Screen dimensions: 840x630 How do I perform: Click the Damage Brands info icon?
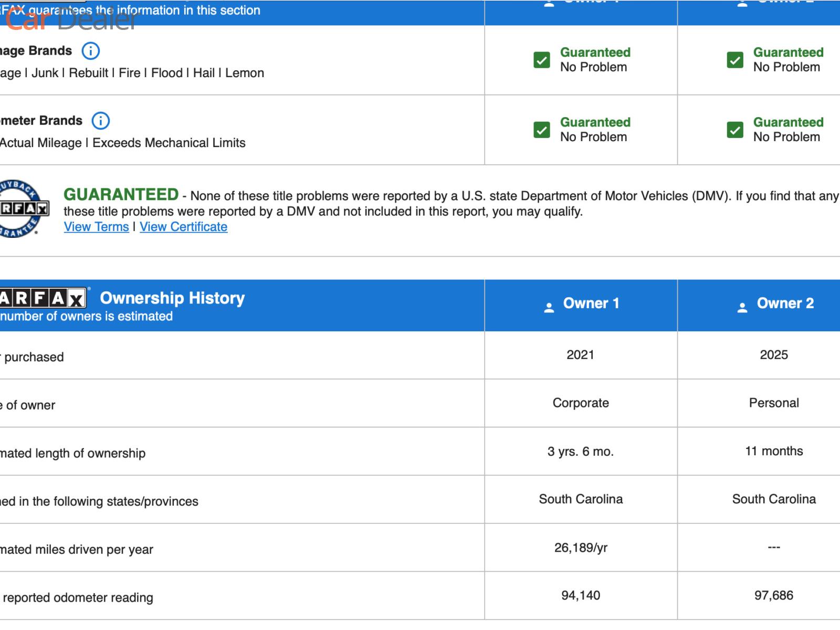pos(91,51)
